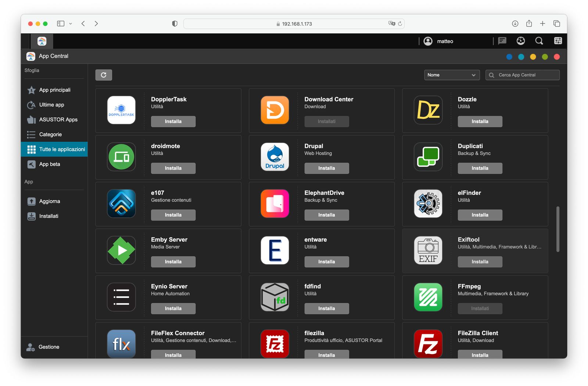Open the sort by Nome dropdown

pos(452,75)
